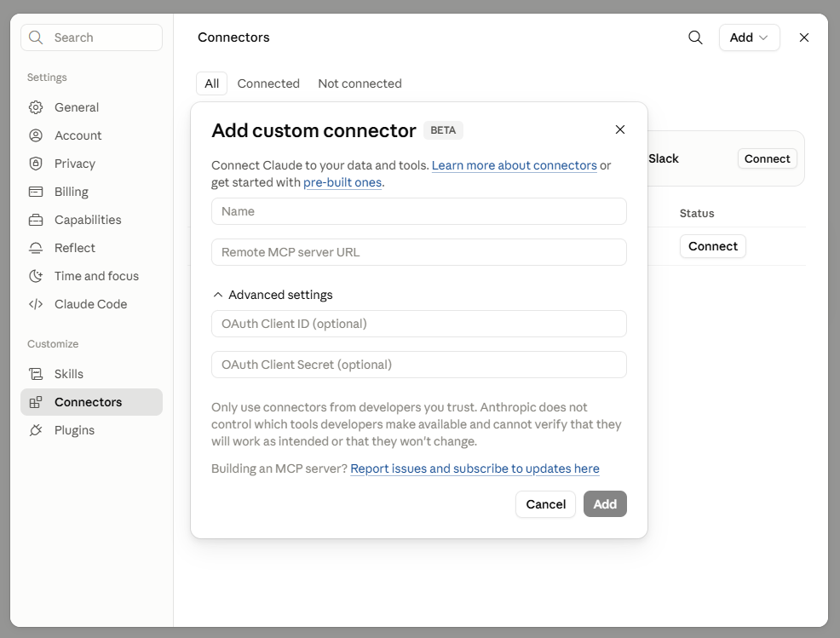Click the BETA badge

443,130
